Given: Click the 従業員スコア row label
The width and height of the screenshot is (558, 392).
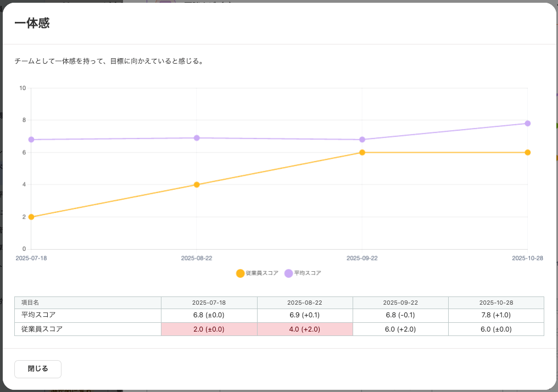Looking at the screenshot, I should (42, 329).
